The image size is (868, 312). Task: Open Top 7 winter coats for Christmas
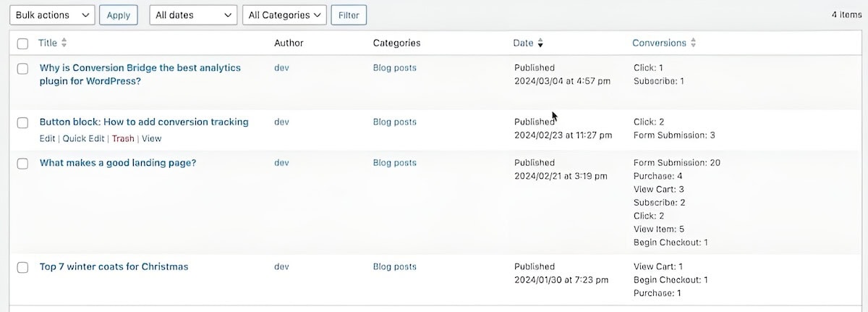click(x=114, y=266)
